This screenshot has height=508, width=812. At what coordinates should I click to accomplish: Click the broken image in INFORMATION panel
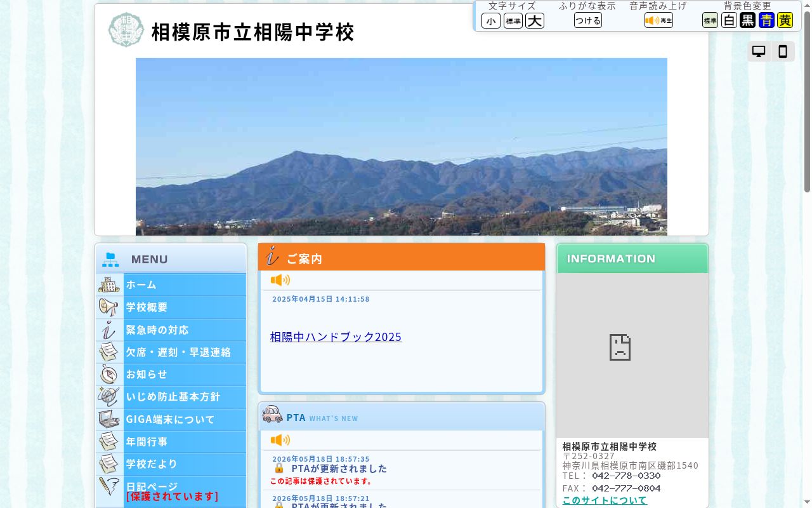(620, 347)
